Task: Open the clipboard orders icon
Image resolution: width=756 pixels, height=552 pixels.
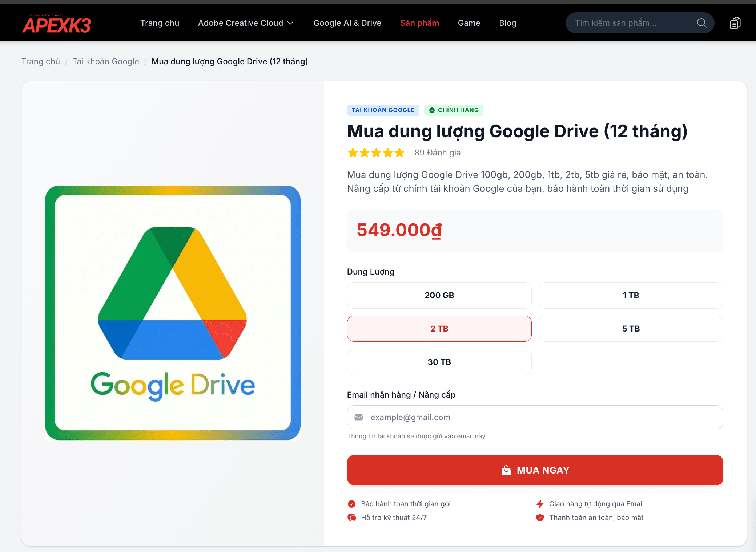Action: tap(735, 23)
